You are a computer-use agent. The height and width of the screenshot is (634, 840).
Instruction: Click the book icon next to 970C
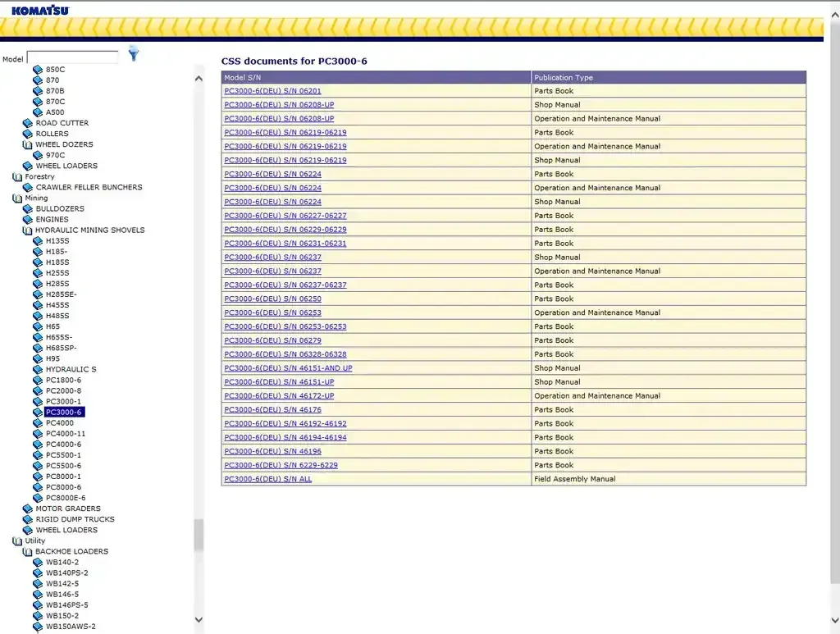38,155
